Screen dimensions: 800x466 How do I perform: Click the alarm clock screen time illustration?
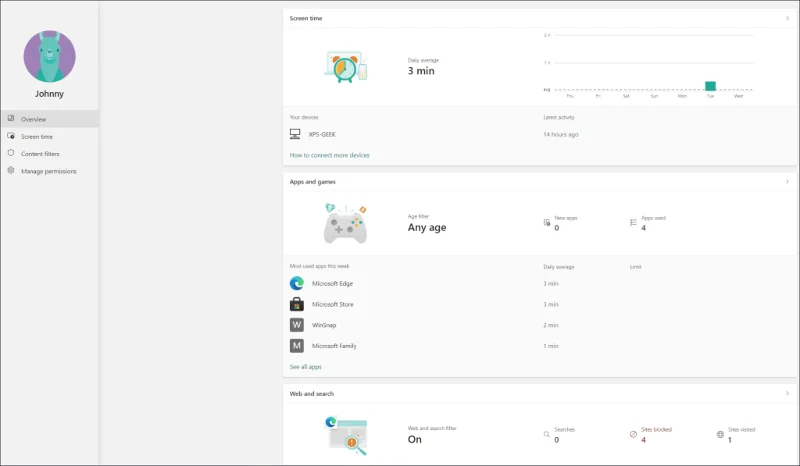tap(346, 67)
